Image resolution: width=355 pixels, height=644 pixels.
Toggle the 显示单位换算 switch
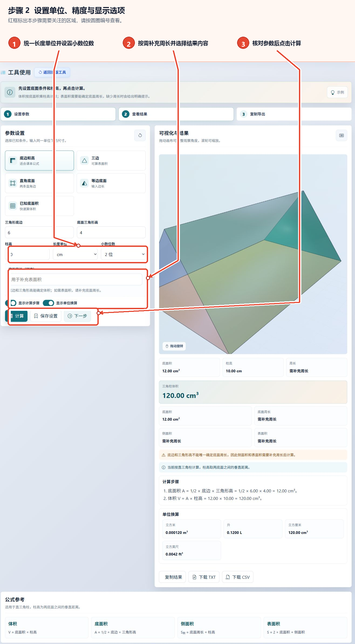48,303
